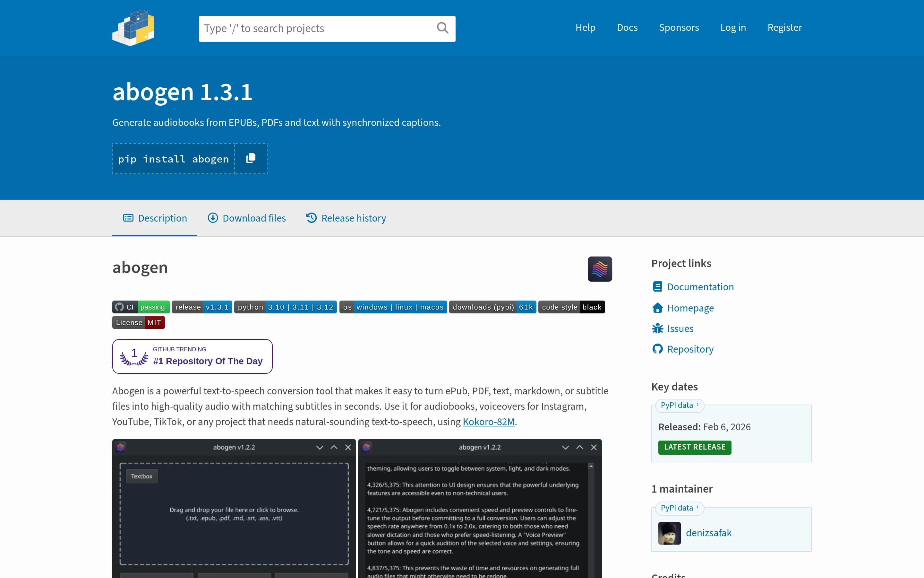This screenshot has height=578, width=924.
Task: Click the denizsafak maintainer avatar
Action: pyautogui.click(x=669, y=533)
